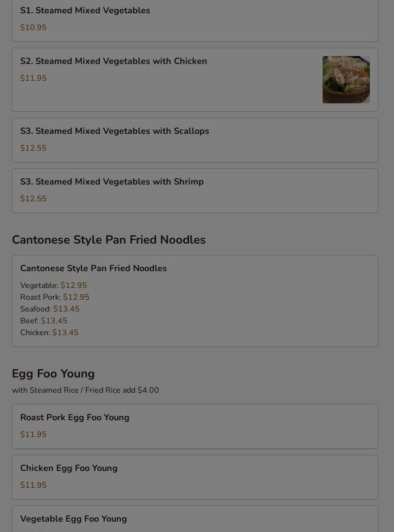The image size is (394, 532).
Task: Select Steamed Mixed Vegetables with Shrimp
Action: click(x=195, y=190)
